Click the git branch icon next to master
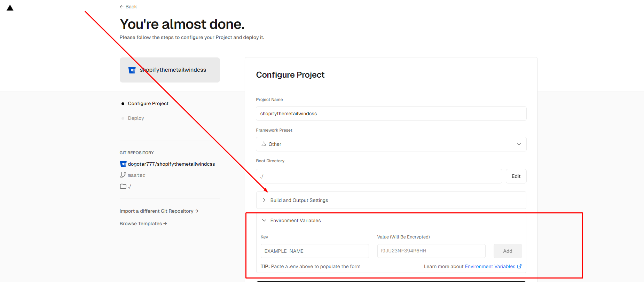The image size is (644, 282). 123,175
